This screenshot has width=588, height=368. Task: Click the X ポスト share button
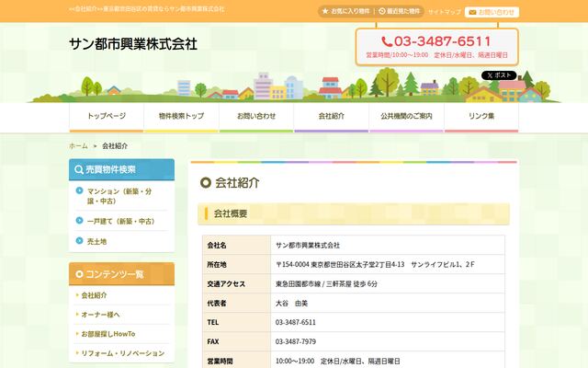pos(499,75)
